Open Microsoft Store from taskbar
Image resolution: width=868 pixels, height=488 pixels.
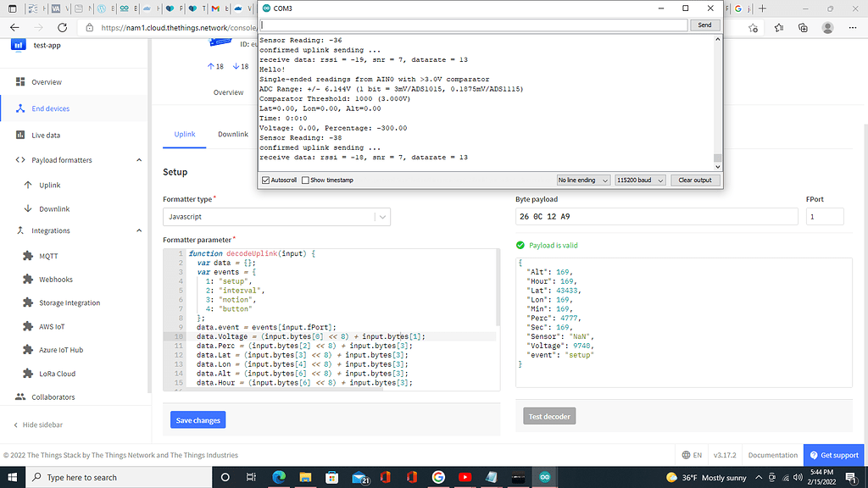pos(331,477)
